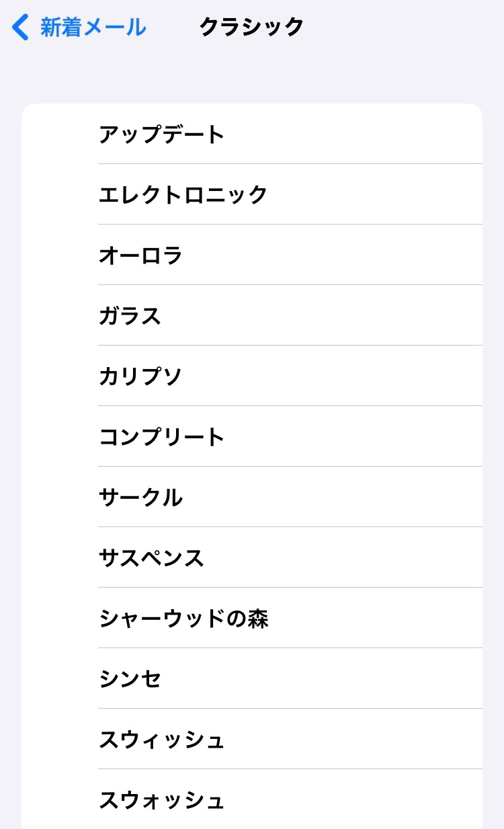
Task: Select the アップデート ringtone
Action: (162, 134)
